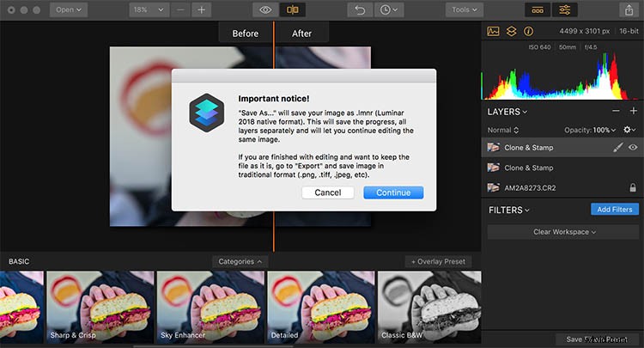Click the Save Filters Preset button
644x348 pixels.
pyautogui.click(x=597, y=339)
